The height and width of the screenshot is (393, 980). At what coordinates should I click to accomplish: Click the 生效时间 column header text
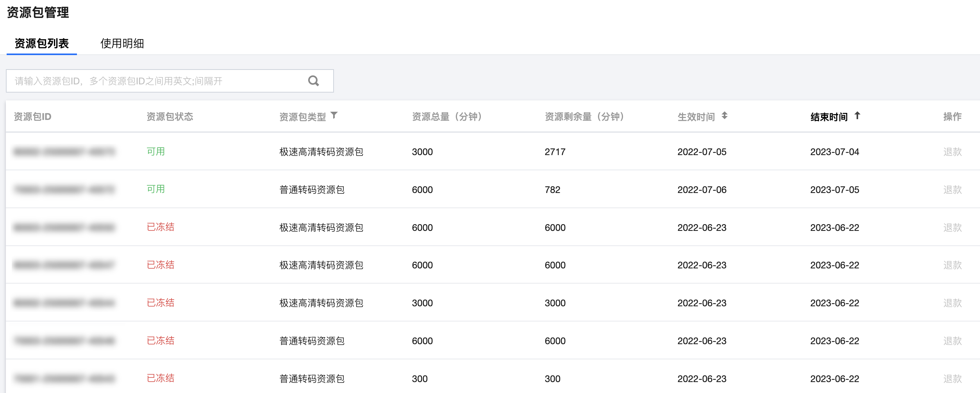696,117
